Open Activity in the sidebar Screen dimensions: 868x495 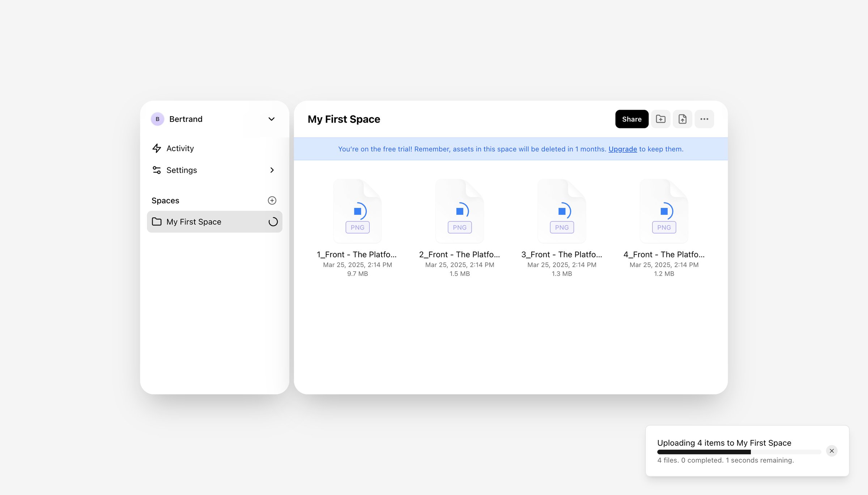pyautogui.click(x=214, y=148)
